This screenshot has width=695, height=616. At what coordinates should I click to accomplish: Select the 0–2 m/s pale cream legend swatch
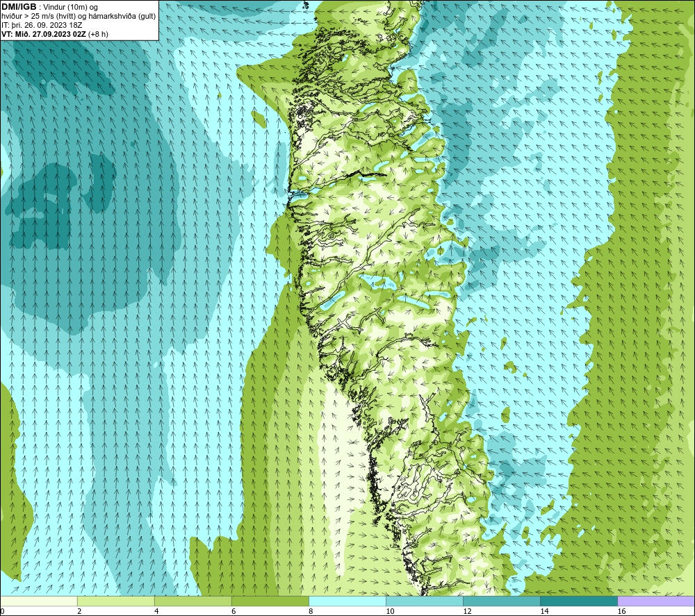[39, 601]
